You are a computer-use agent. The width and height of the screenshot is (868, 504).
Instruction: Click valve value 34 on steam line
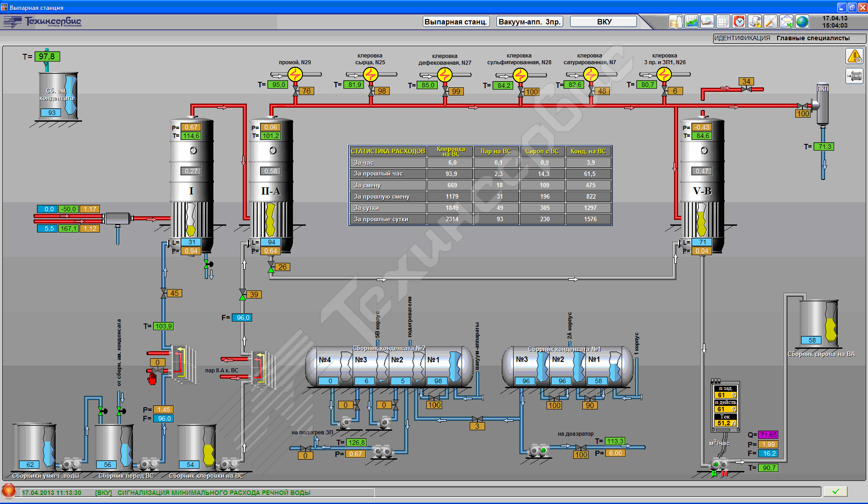[746, 81]
